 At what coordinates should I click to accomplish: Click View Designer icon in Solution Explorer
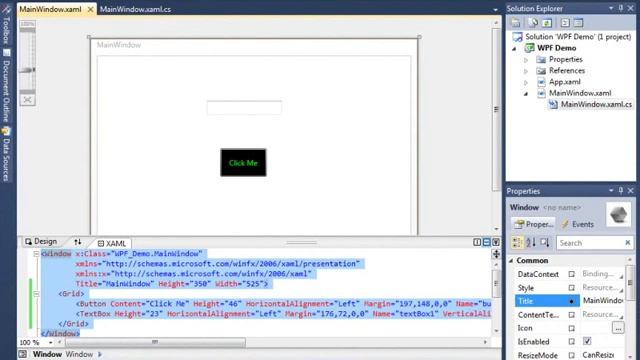coord(578,23)
